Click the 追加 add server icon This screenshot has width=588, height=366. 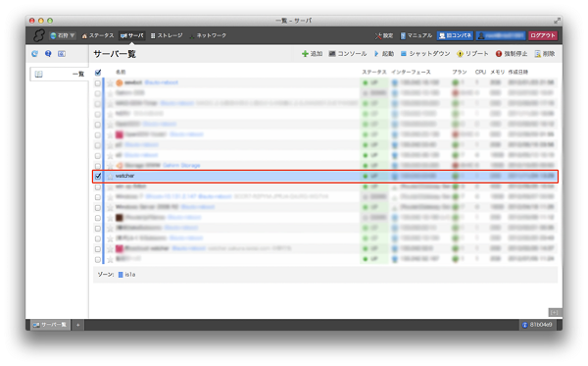[305, 54]
